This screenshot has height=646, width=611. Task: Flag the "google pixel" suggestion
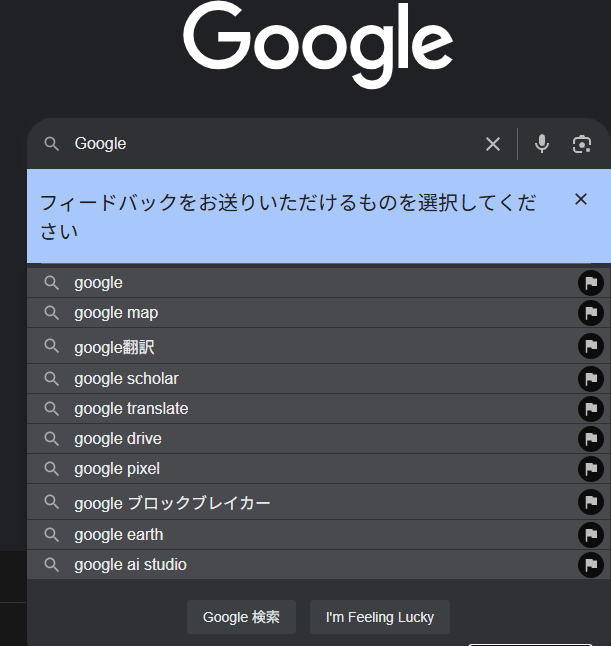point(591,469)
